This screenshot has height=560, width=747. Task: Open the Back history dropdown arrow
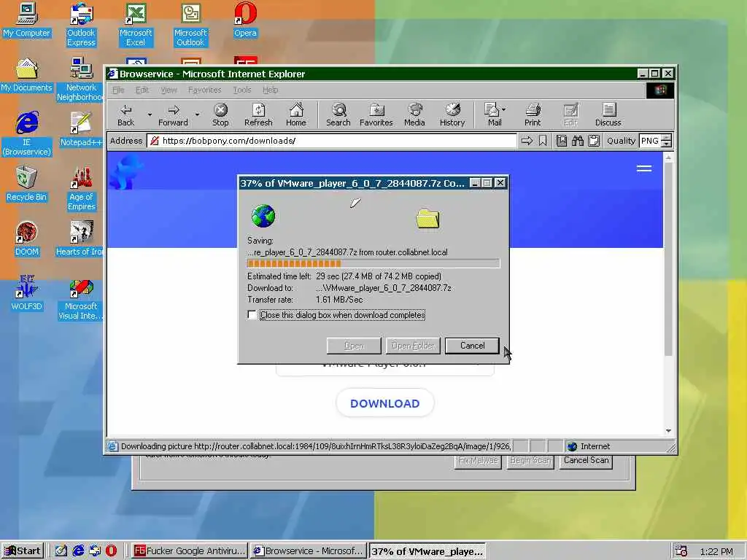[x=150, y=114]
